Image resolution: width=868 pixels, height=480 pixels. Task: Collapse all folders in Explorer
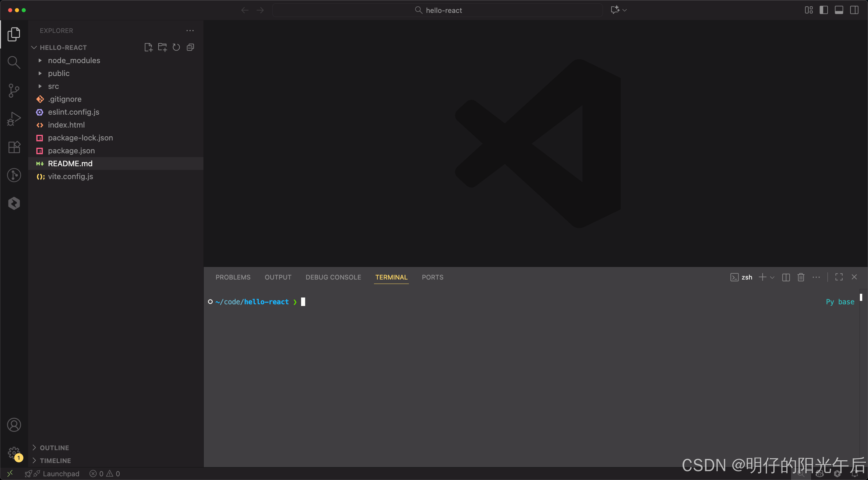point(191,47)
